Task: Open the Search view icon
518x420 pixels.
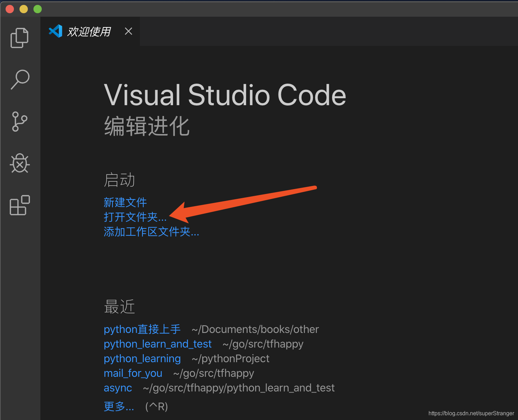Action: (20, 79)
